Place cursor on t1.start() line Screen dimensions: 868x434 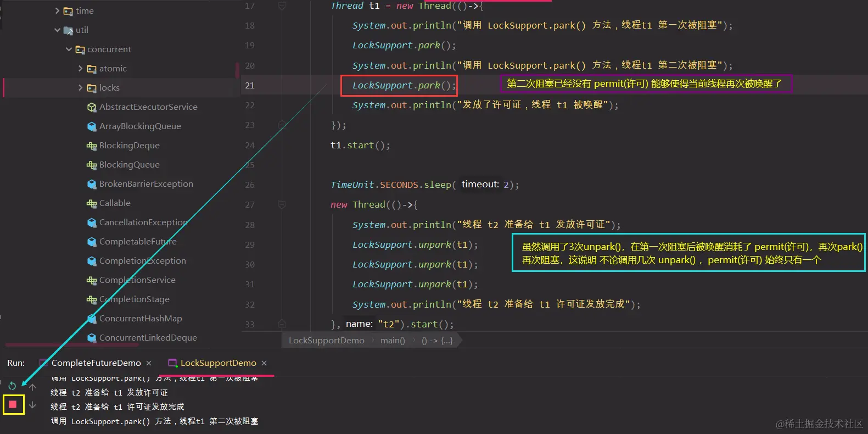[360, 146]
